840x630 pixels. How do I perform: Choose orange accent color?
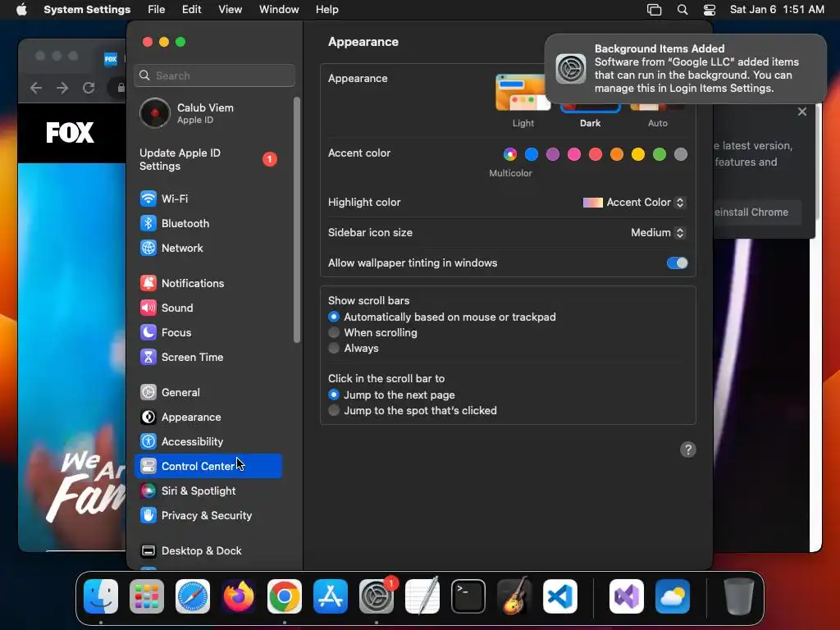click(617, 154)
